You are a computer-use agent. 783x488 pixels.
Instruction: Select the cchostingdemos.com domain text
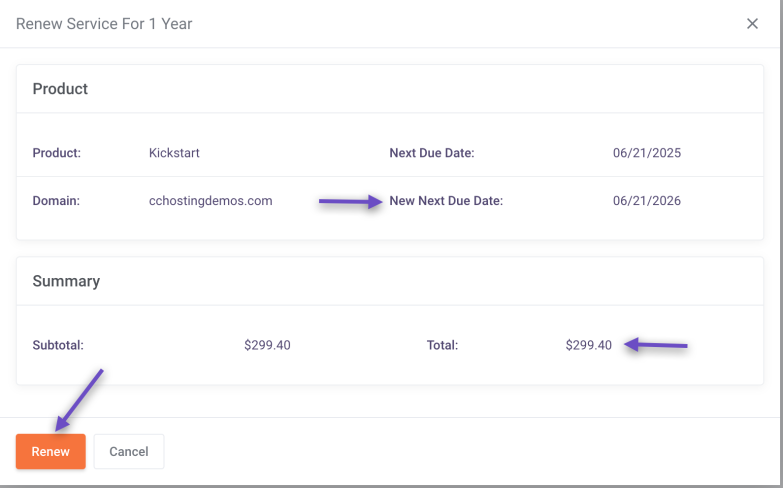(210, 201)
